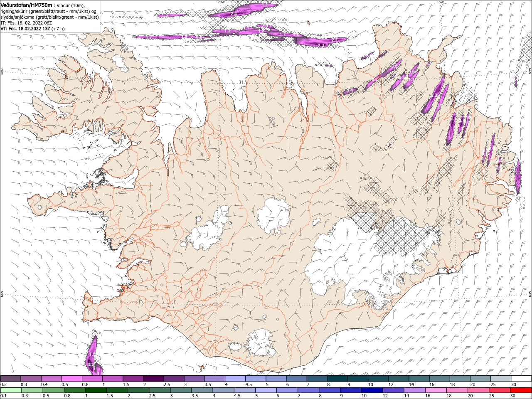Click the Veðurstofan/HM750m title text
Viewport: 532px width, 399px height.
[x=26, y=5]
